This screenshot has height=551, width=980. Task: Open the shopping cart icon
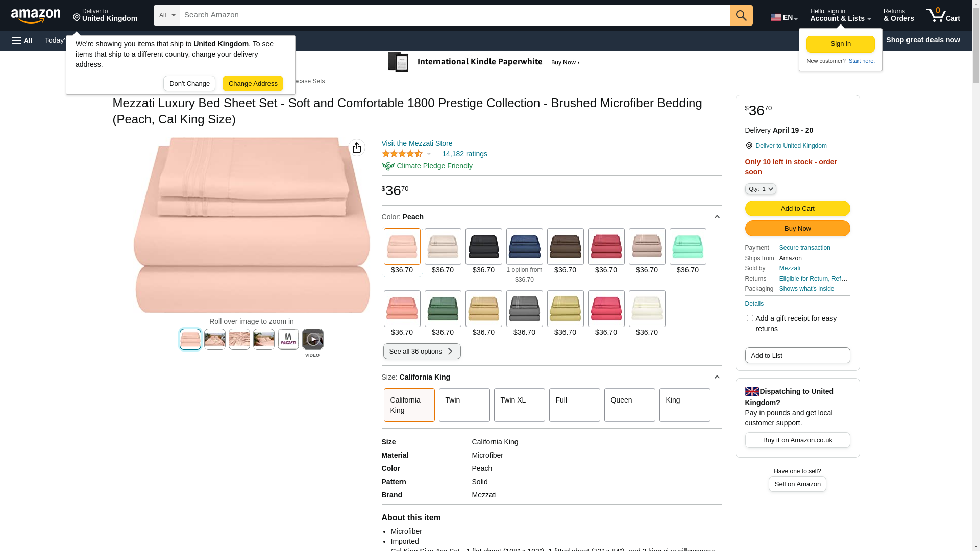click(x=943, y=15)
